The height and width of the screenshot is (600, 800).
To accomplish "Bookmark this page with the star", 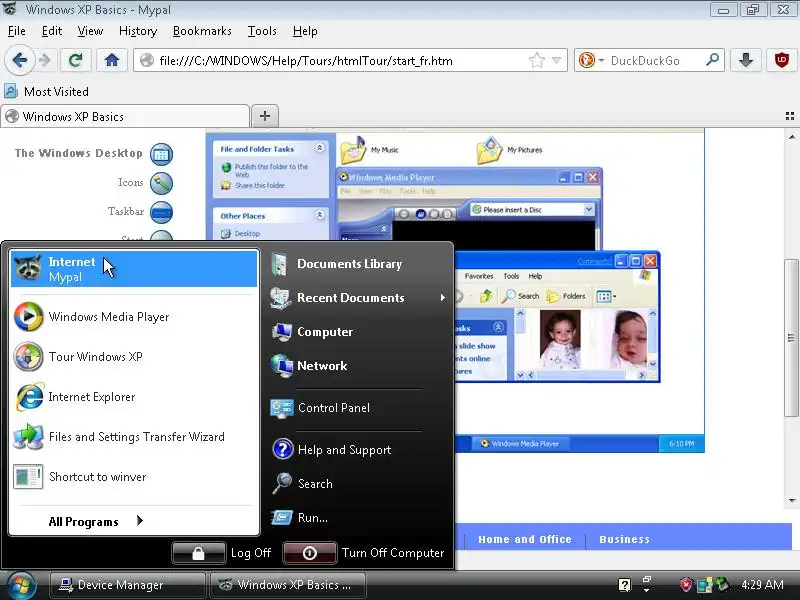I will click(x=537, y=61).
